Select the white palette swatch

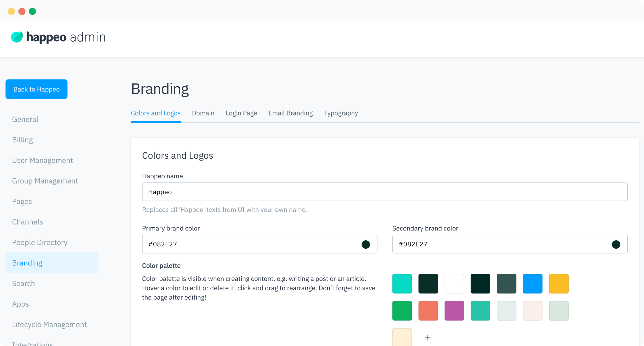[x=454, y=284]
